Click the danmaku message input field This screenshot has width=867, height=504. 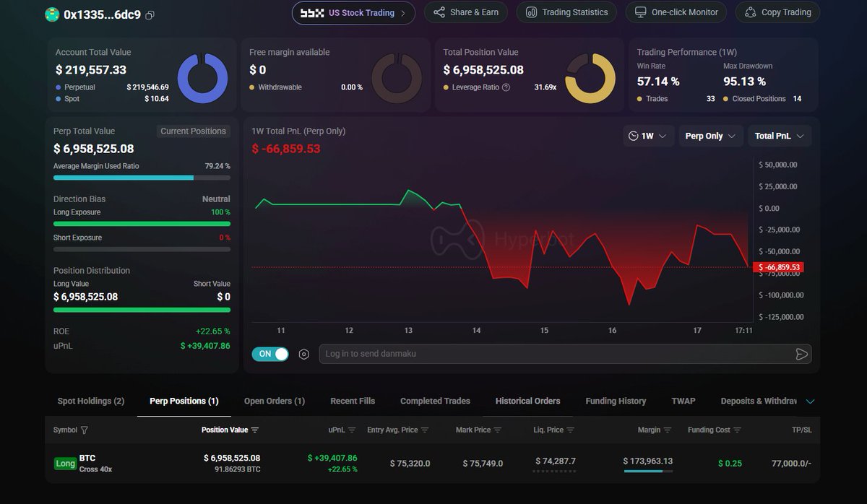pyautogui.click(x=555, y=354)
